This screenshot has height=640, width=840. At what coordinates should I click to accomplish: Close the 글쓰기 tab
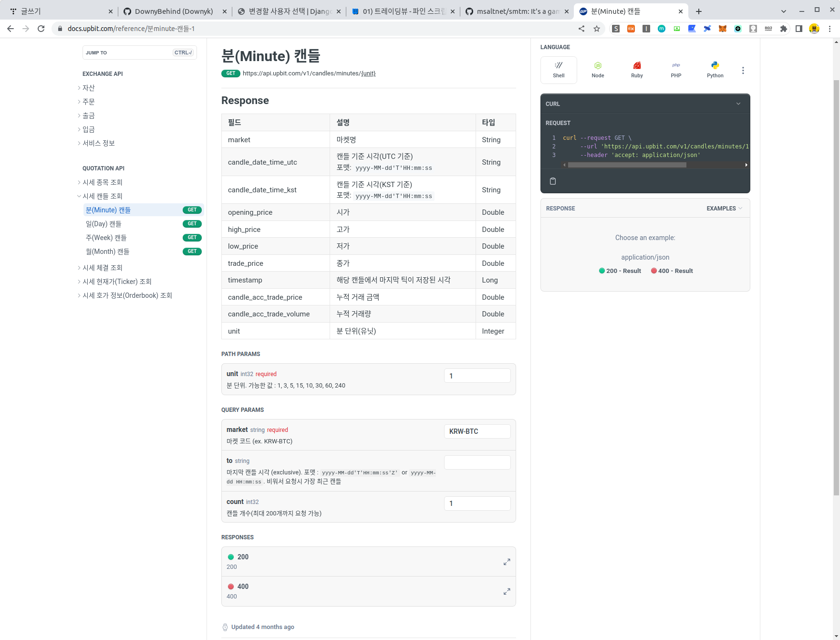tap(111, 11)
